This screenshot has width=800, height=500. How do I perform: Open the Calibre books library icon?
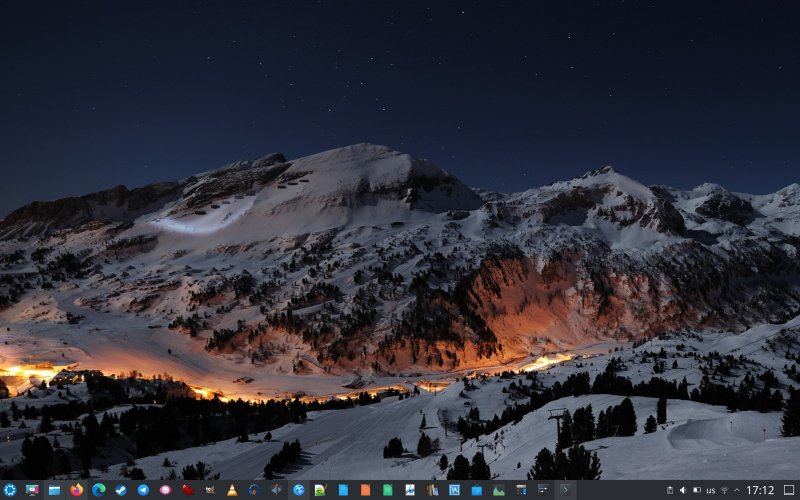432,490
